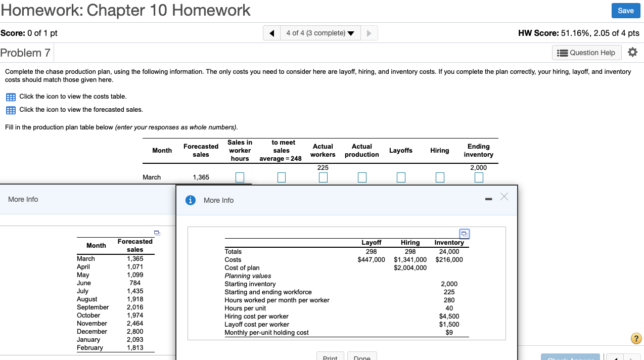The image size is (644, 360).
Task: Open the yellow help question mark icon
Action: (x=636, y=338)
